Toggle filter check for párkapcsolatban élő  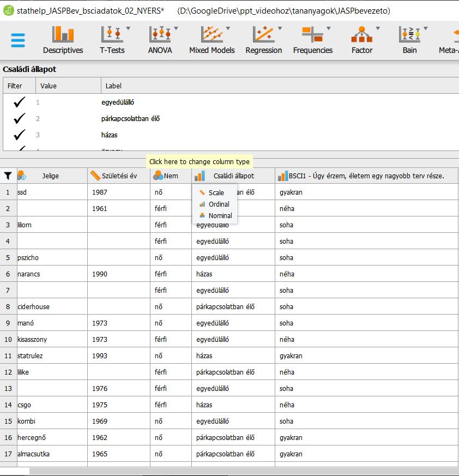(20, 119)
